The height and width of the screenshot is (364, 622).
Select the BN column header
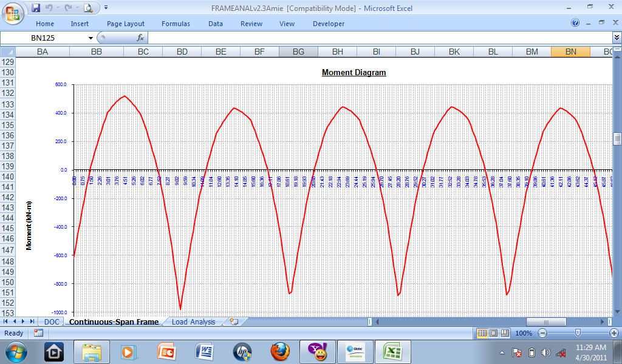(x=570, y=52)
